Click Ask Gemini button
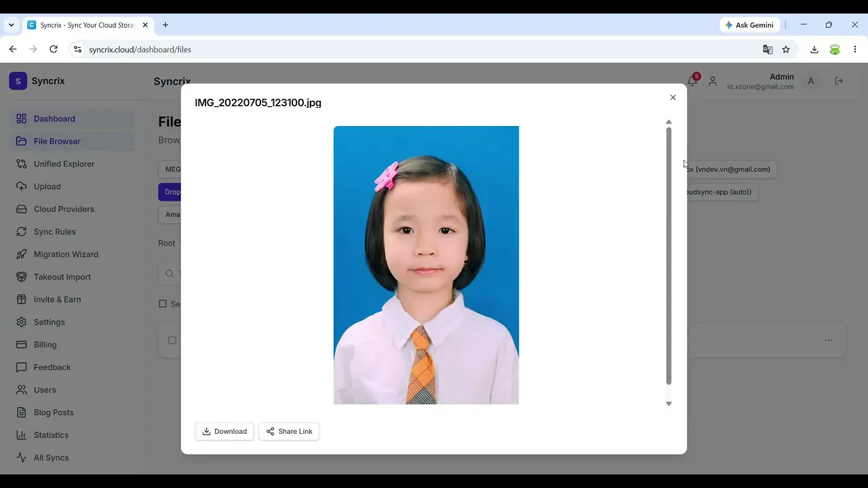Viewport: 868px width, 488px height. tap(749, 25)
